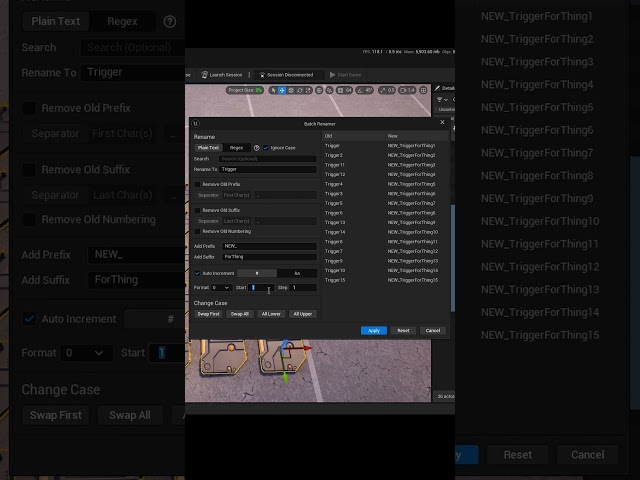Click the New column header
Viewport: 640px width, 480px height.
pyautogui.click(x=417, y=136)
